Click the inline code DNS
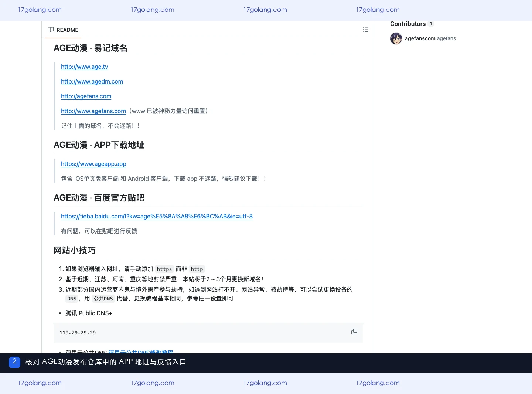 click(72, 299)
